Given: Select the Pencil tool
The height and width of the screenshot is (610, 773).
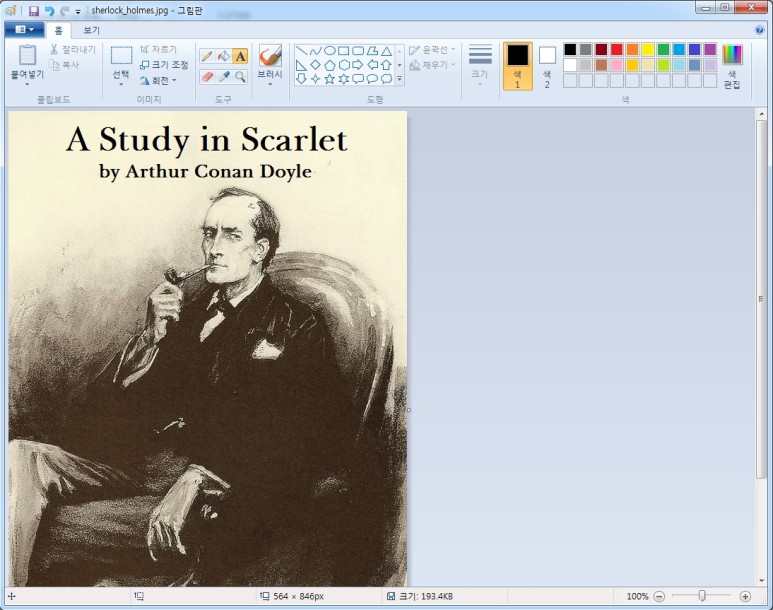Looking at the screenshot, I should pyautogui.click(x=207, y=56).
